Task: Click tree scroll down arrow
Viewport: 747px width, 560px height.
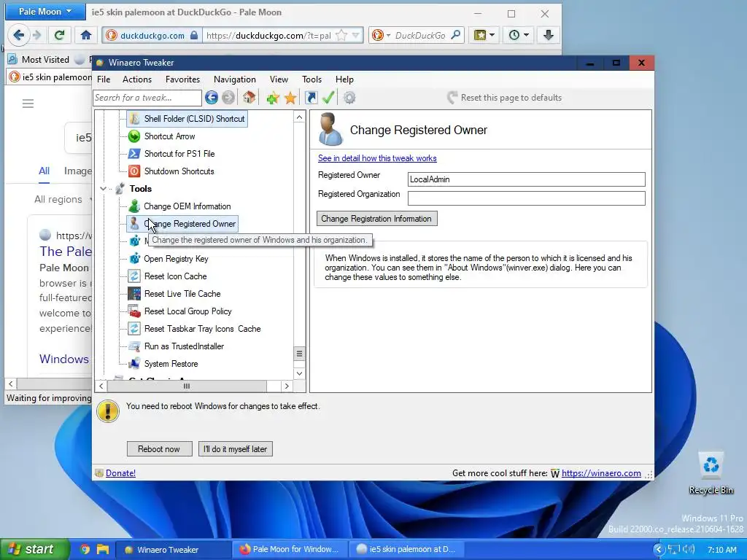Action: 299,373
